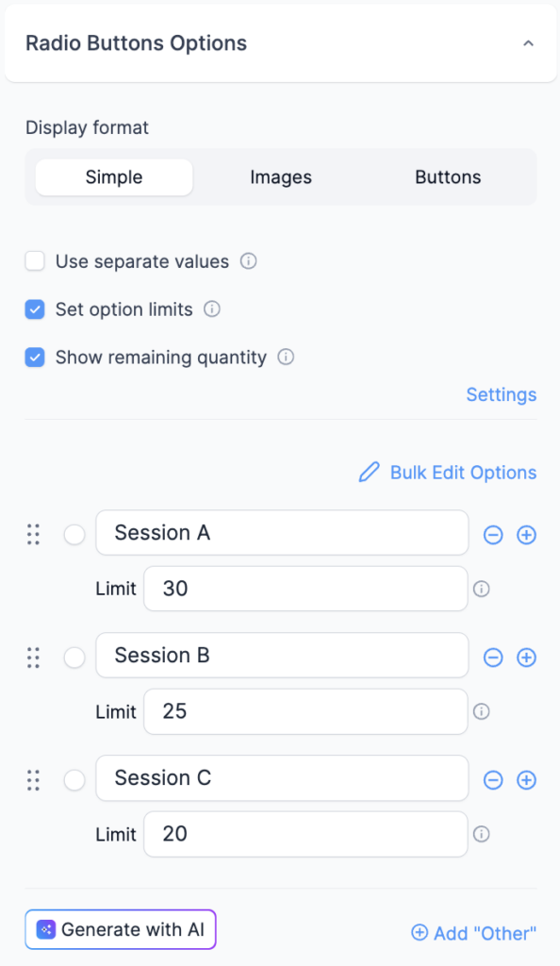This screenshot has width=560, height=966.
Task: Enable the Use separate values checkbox
Action: pyautogui.click(x=34, y=261)
